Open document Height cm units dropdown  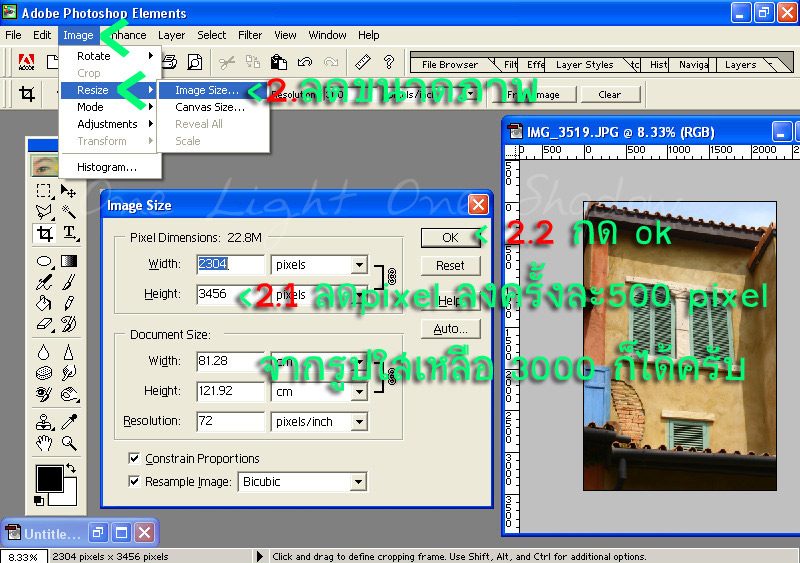[359, 391]
